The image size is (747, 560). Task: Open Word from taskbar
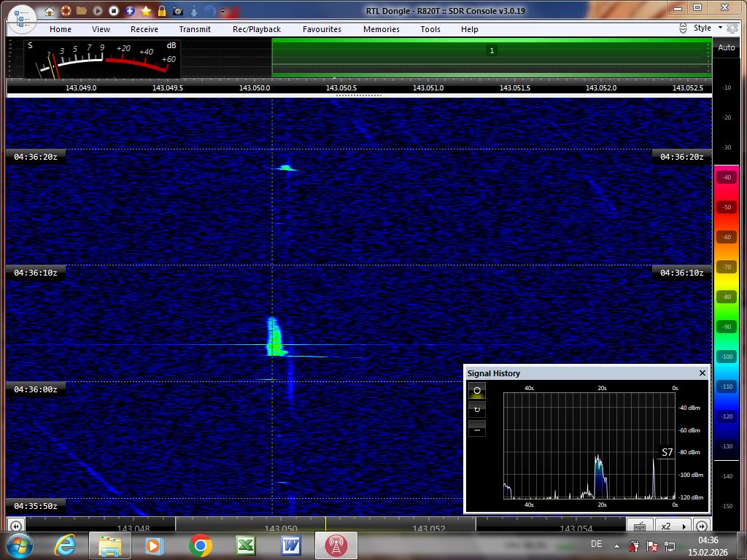290,545
